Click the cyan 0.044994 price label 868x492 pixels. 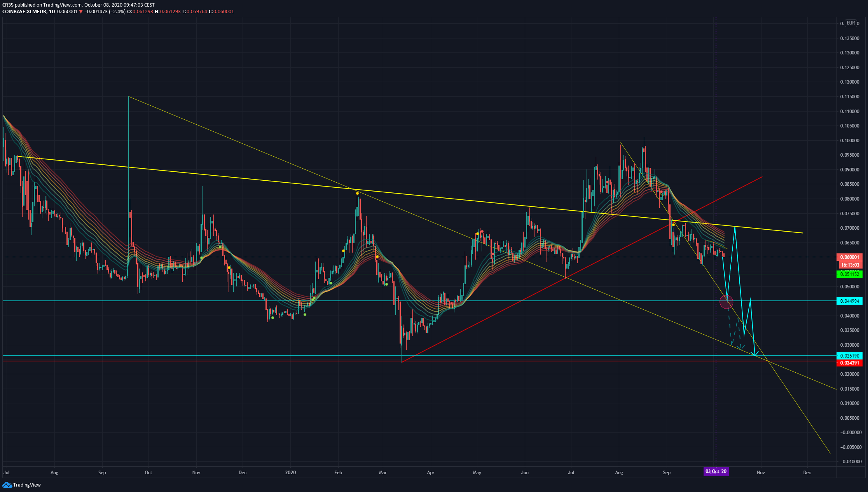click(849, 301)
